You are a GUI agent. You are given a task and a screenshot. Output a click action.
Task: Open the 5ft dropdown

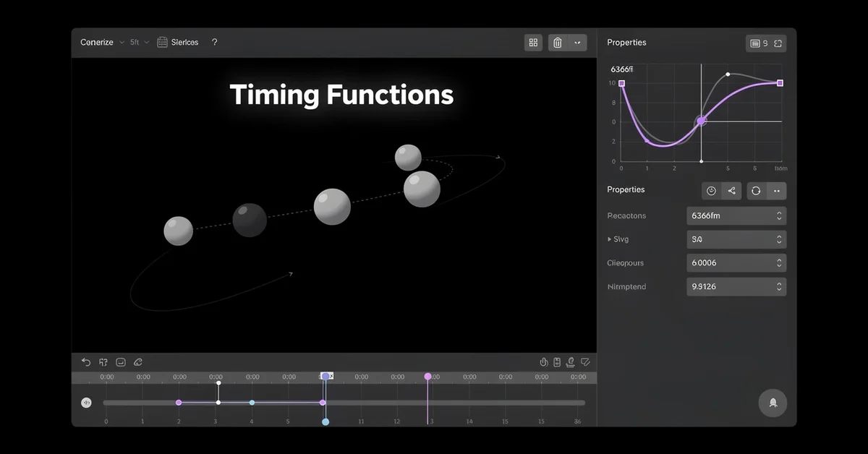coord(140,43)
